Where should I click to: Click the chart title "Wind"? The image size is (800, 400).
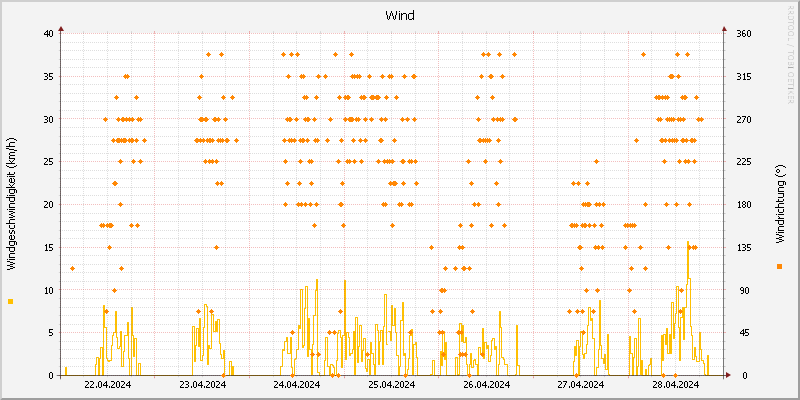click(400, 16)
